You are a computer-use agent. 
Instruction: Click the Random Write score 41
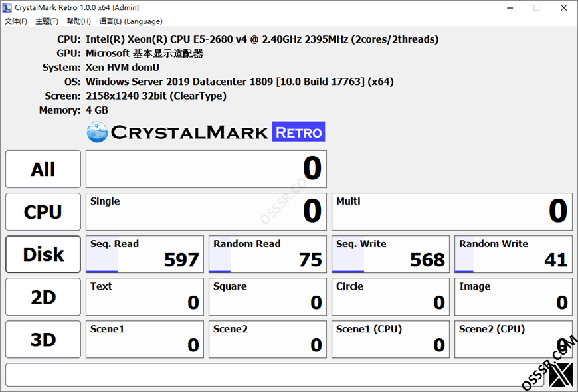point(514,254)
